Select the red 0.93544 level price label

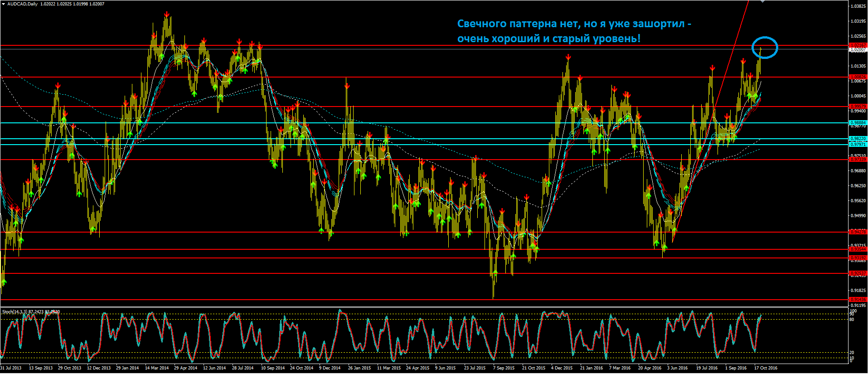point(858,249)
